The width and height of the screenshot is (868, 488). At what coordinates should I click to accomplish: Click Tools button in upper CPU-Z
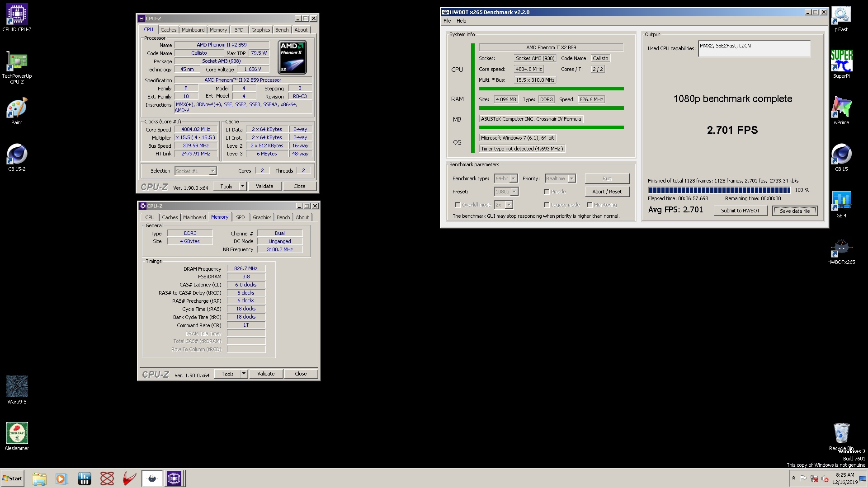(x=226, y=186)
